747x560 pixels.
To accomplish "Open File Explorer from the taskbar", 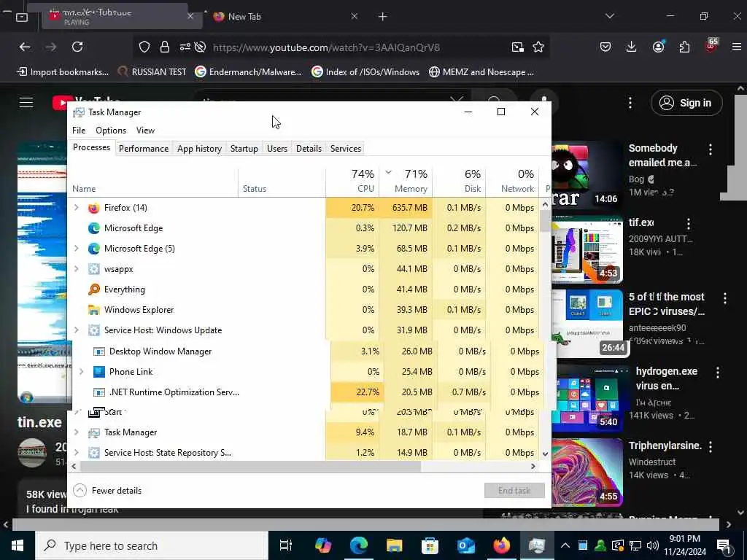I will [394, 545].
